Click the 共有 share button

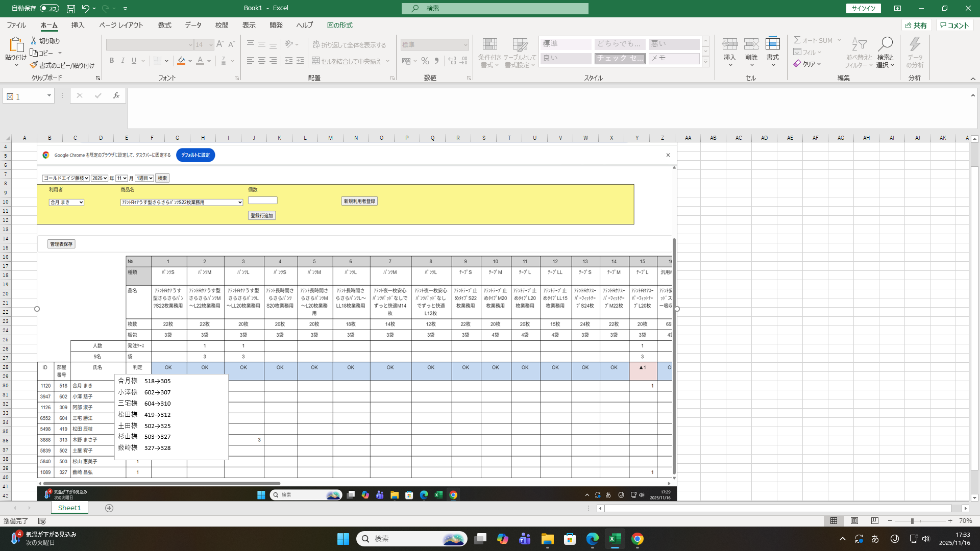(x=916, y=26)
